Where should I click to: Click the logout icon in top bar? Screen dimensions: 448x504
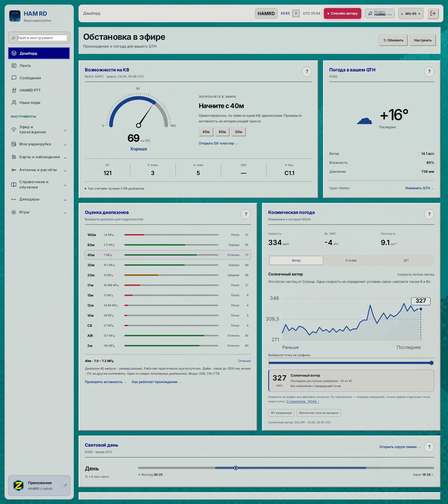coord(433,13)
